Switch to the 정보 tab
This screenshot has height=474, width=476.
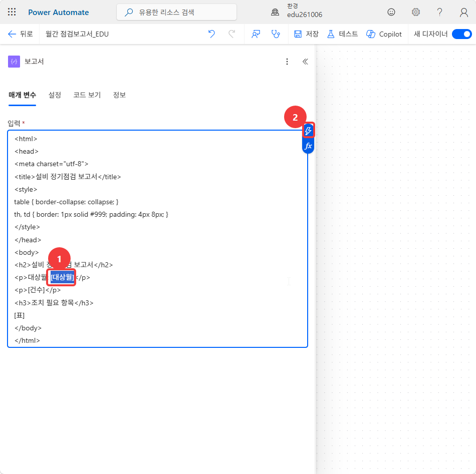[119, 95]
